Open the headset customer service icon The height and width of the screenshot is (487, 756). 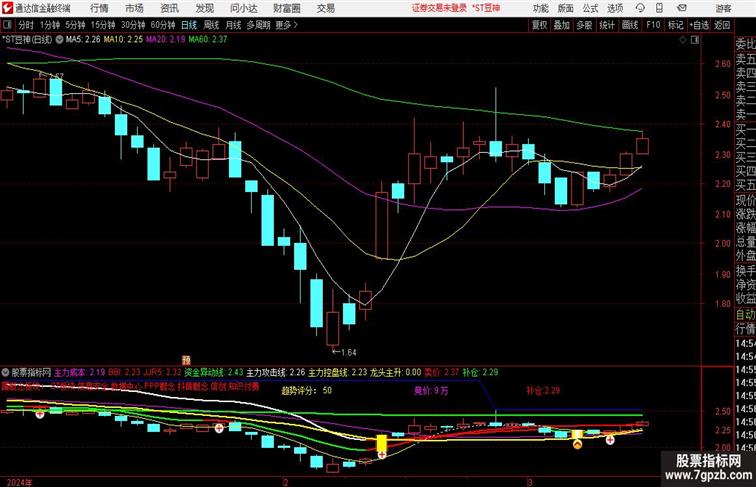pos(640,8)
